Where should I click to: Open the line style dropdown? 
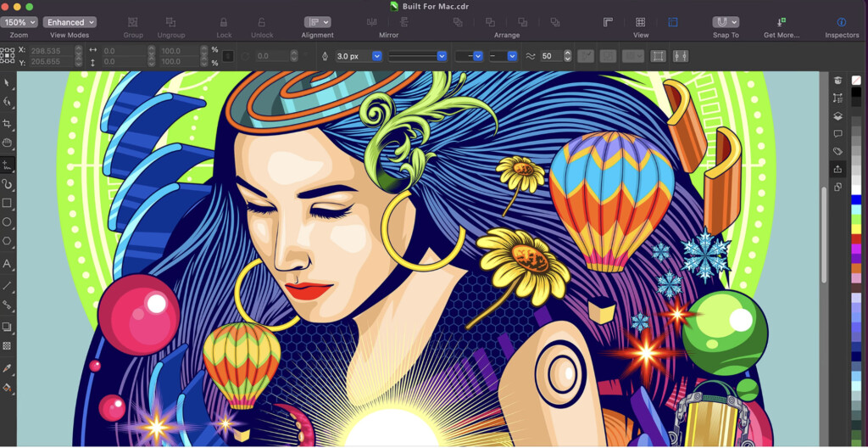[x=417, y=56]
